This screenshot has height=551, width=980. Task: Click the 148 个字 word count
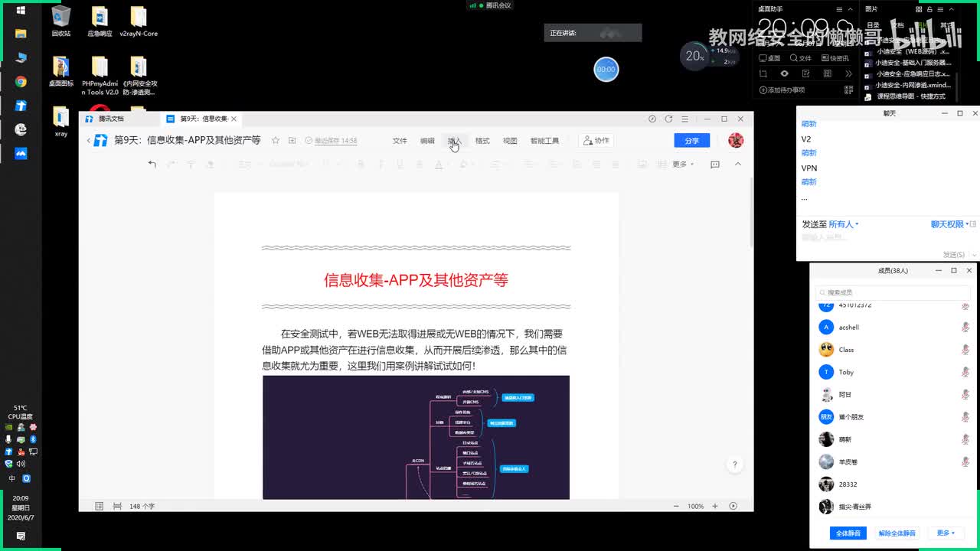point(142,506)
